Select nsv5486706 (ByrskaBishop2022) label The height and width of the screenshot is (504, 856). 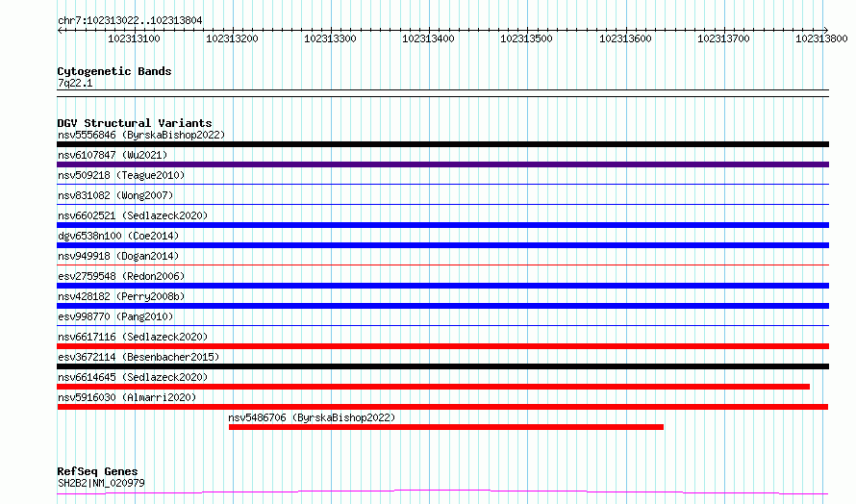(312, 417)
